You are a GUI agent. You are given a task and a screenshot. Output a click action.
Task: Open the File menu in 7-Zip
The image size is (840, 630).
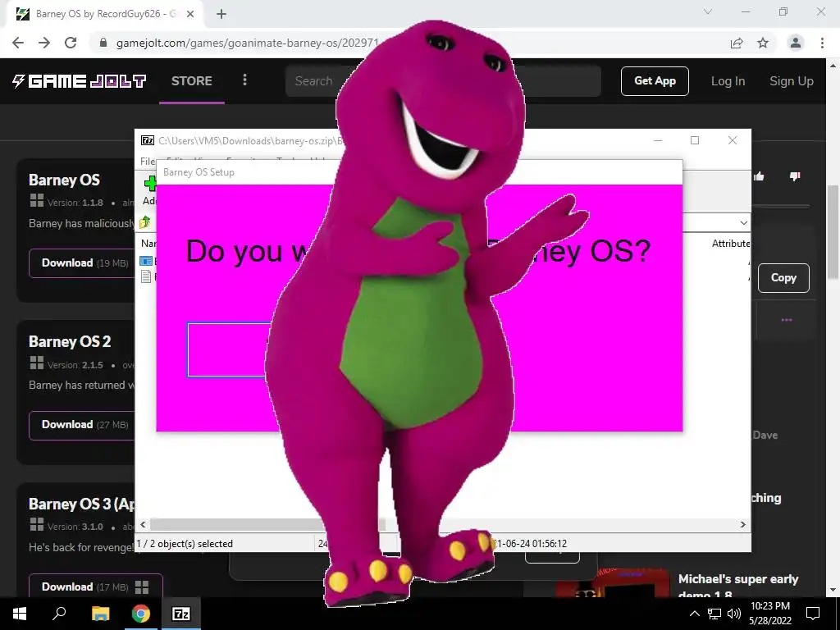tap(148, 161)
